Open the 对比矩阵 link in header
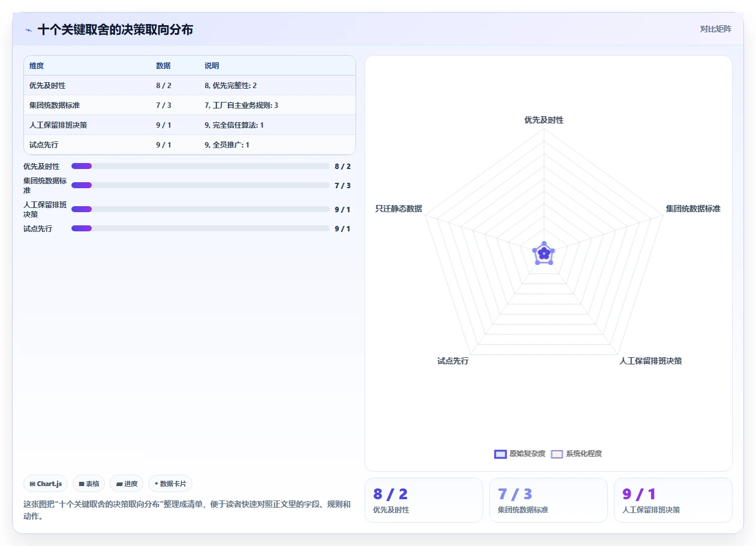This screenshot has width=756, height=546. [x=715, y=29]
